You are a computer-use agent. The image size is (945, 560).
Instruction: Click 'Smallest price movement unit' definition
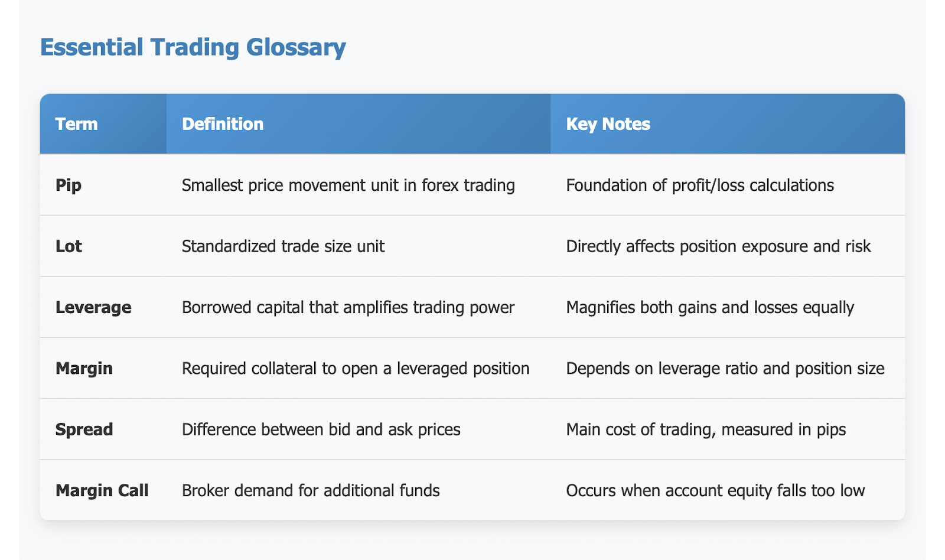click(348, 185)
